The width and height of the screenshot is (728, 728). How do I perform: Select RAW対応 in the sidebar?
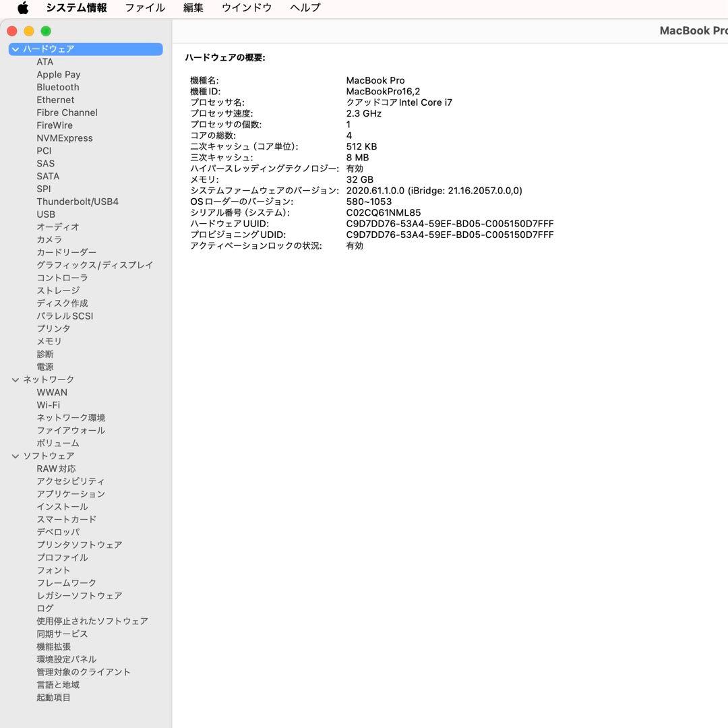[x=56, y=469]
